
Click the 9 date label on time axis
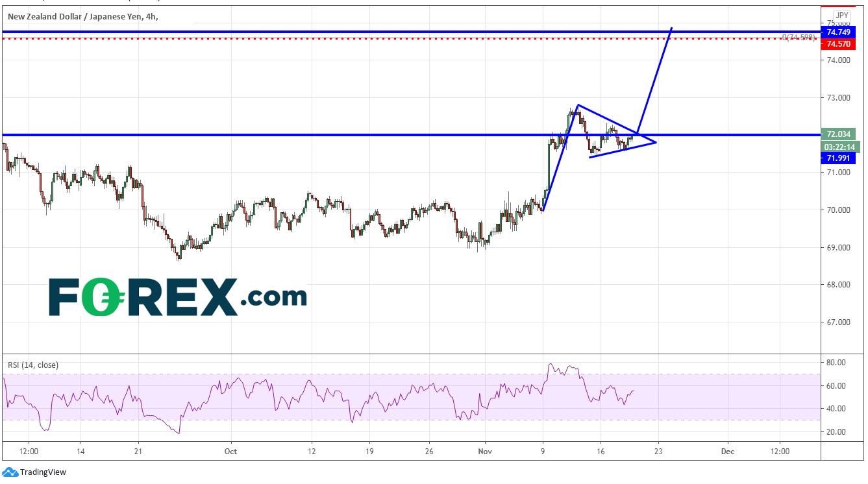pos(543,451)
